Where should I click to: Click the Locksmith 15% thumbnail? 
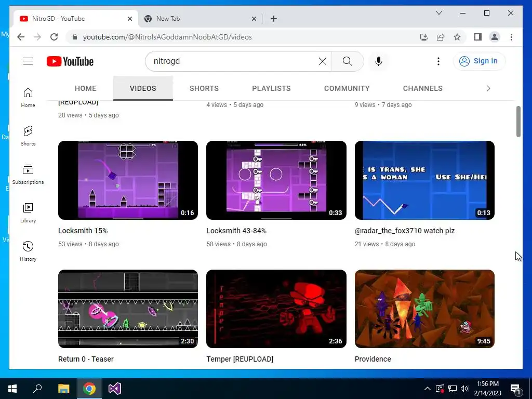pyautogui.click(x=128, y=180)
